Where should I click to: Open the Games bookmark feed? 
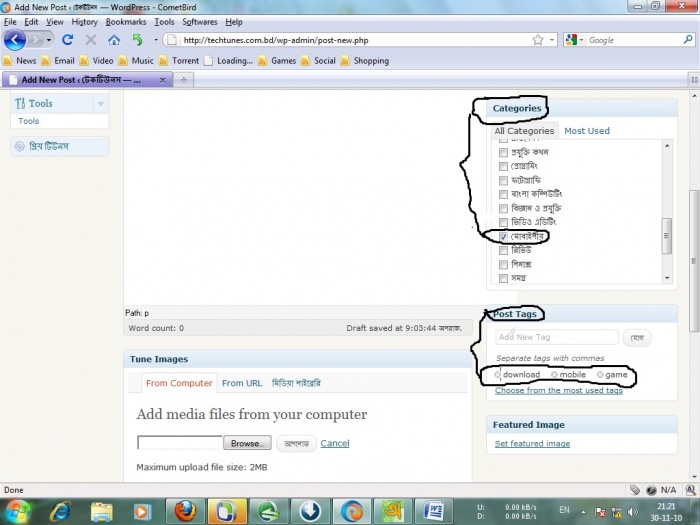[277, 61]
